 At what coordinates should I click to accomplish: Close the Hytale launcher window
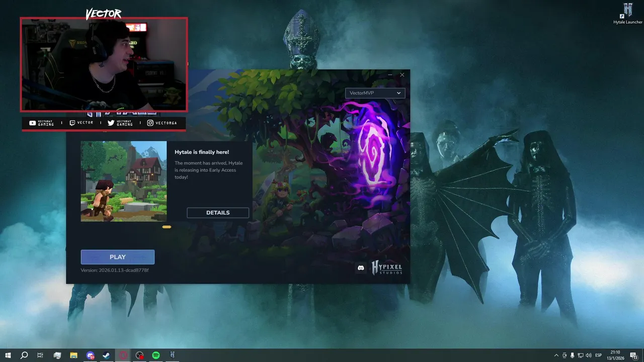point(402,75)
